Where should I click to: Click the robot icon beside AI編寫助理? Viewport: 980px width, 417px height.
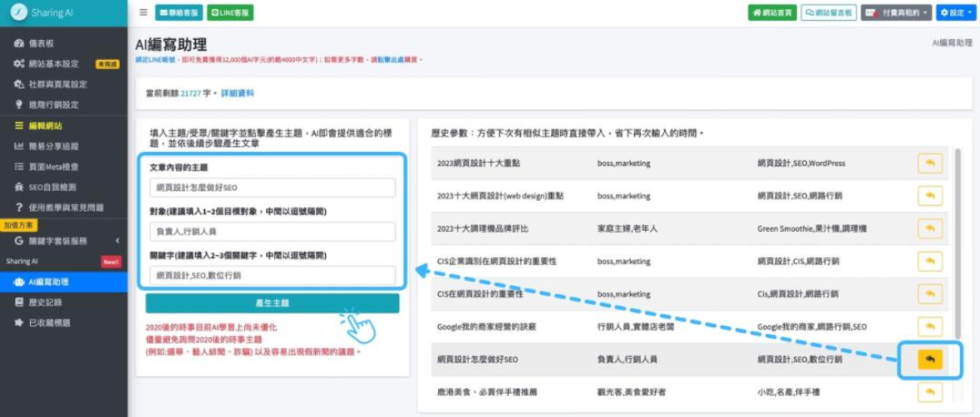pyautogui.click(x=18, y=282)
